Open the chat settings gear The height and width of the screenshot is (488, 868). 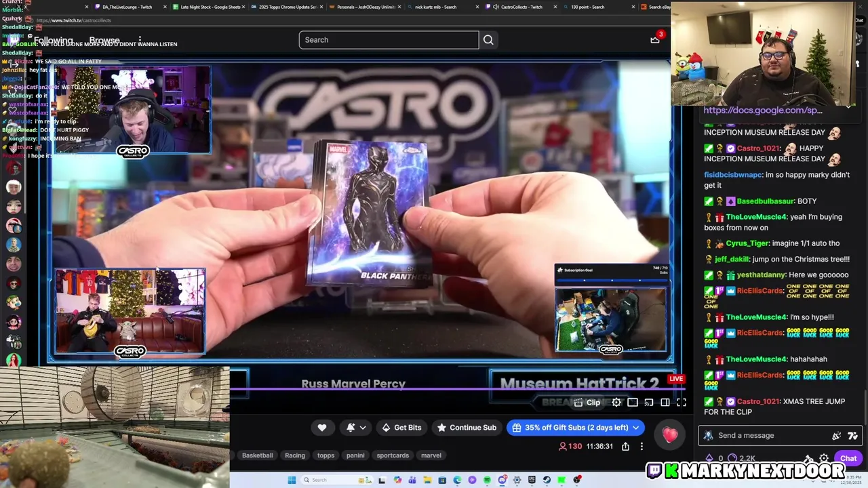[x=824, y=459]
